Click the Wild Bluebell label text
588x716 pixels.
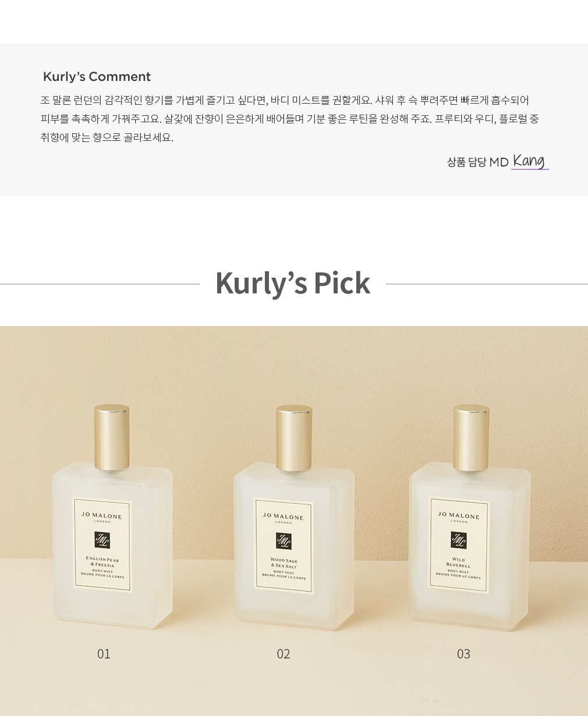(x=459, y=562)
